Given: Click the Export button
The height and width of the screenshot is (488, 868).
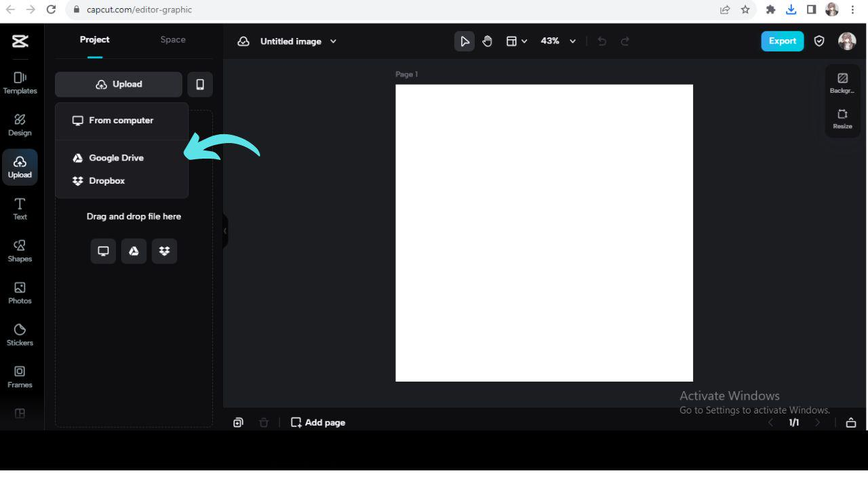Looking at the screenshot, I should click(782, 41).
